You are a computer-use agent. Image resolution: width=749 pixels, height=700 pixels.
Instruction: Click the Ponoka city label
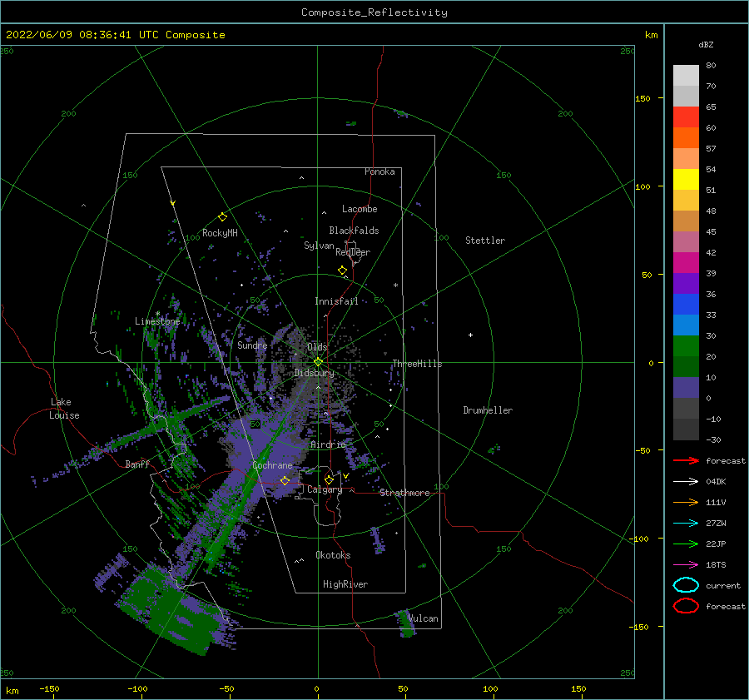(379, 171)
